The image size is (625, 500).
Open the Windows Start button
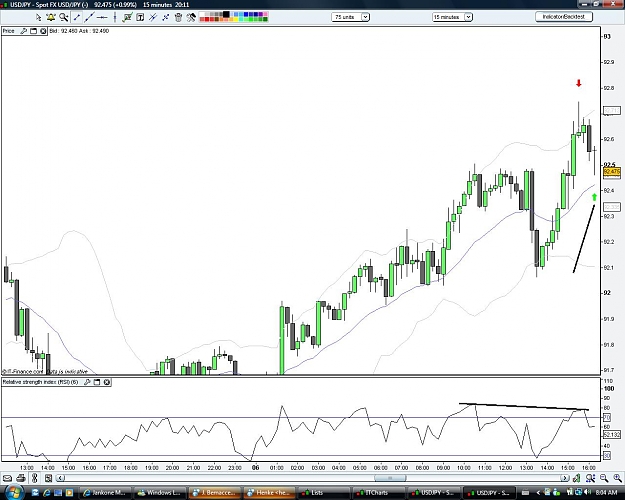pyautogui.click(x=14, y=492)
